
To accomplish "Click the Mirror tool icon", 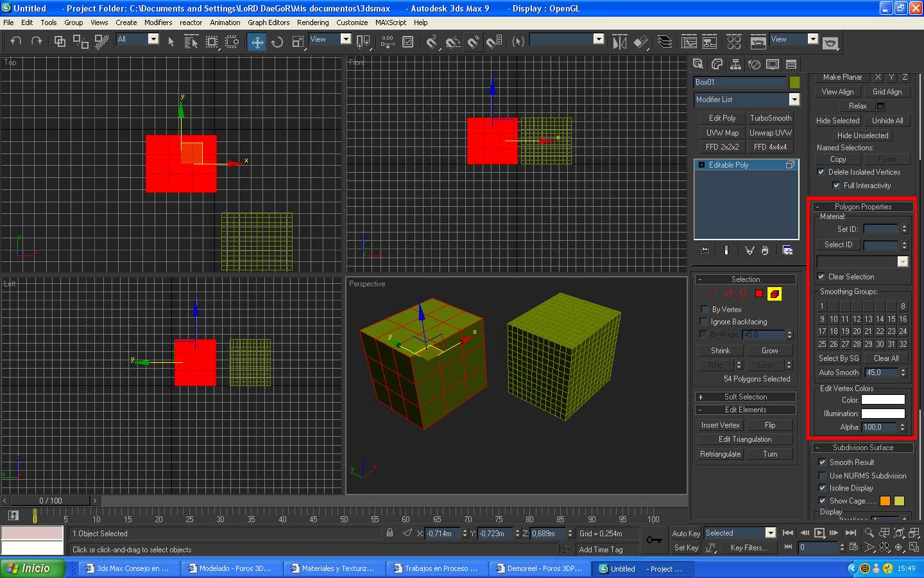I will tap(619, 42).
